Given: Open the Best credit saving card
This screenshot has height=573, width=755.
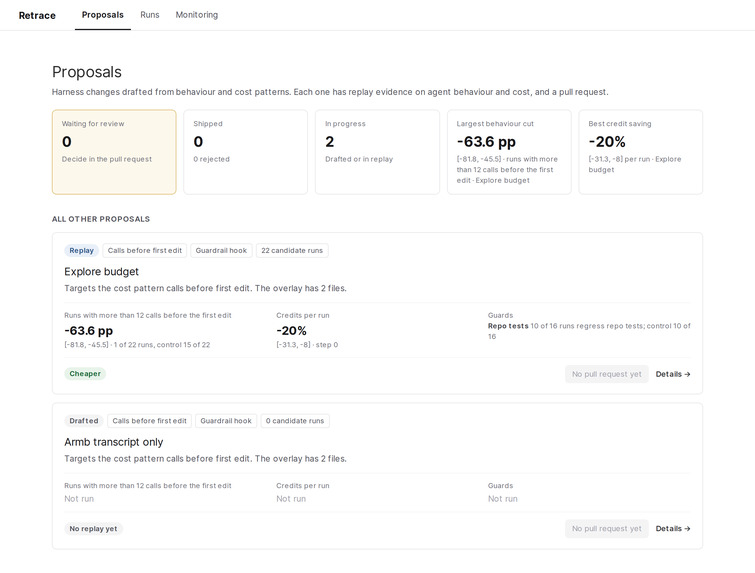Looking at the screenshot, I should pyautogui.click(x=641, y=152).
